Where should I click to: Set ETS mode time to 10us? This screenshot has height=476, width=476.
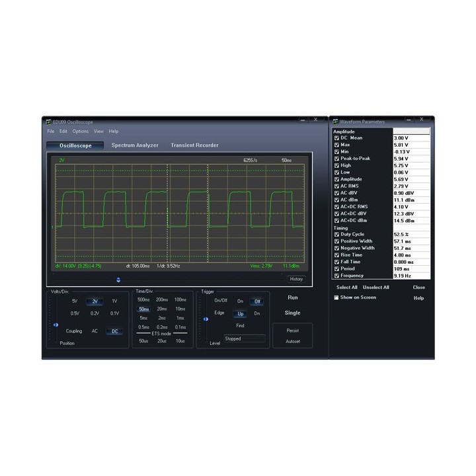180,341
